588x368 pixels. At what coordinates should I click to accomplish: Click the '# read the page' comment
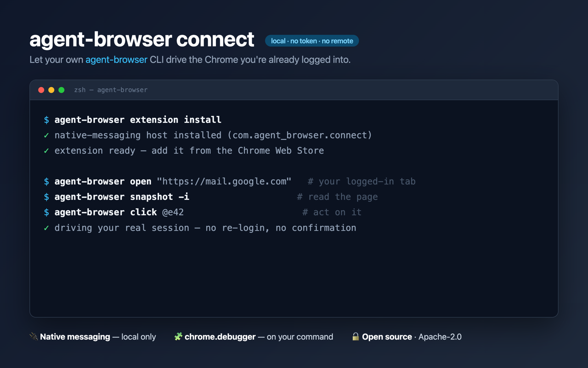point(337,197)
